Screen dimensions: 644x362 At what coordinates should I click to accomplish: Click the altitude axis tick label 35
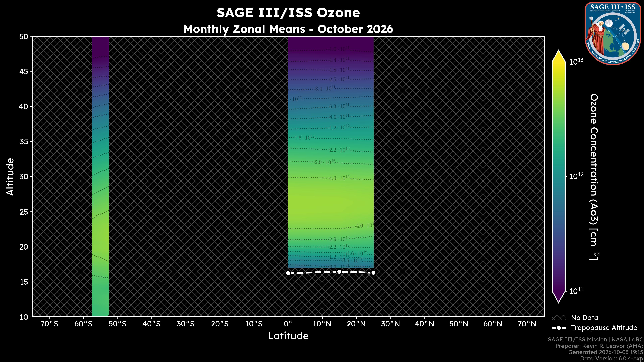(24, 142)
